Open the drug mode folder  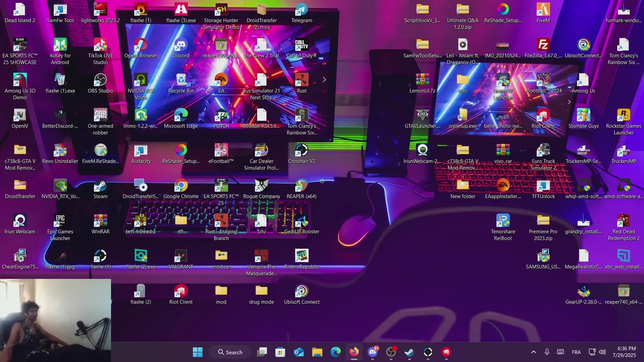261,295
